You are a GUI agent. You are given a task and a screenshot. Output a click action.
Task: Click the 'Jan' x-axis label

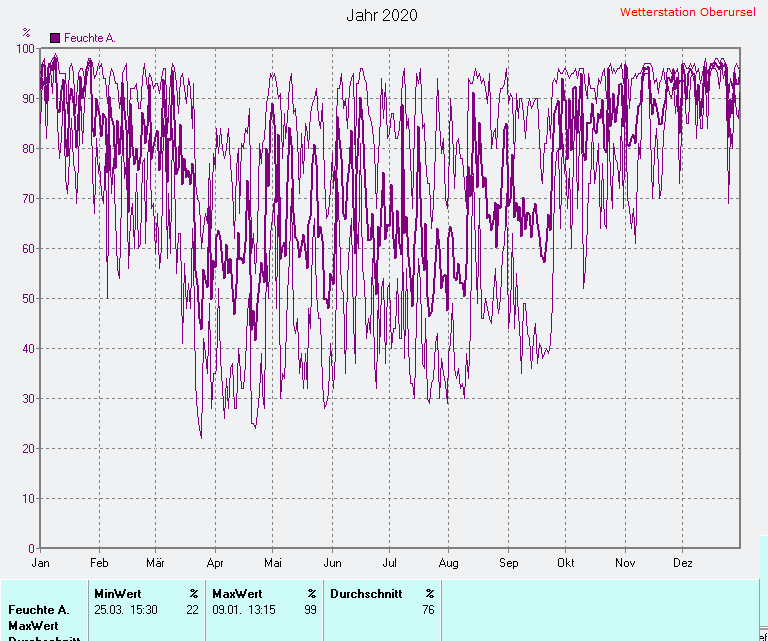pyautogui.click(x=40, y=563)
